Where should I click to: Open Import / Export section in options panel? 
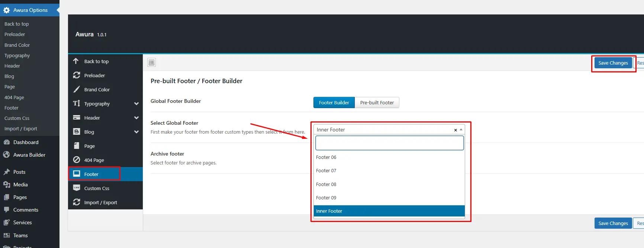(x=105, y=202)
